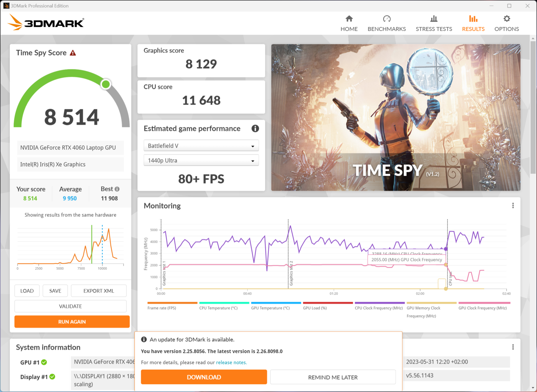
Task: Click the Your score value 8 514
Action: tap(30, 198)
